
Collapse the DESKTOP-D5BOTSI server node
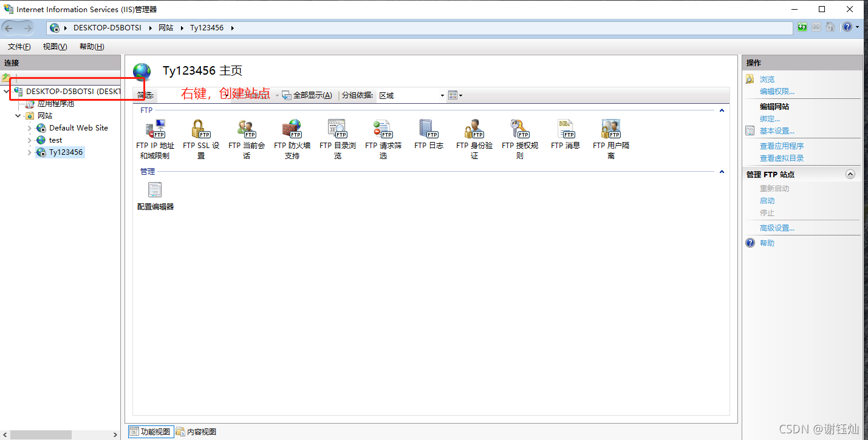point(6,92)
